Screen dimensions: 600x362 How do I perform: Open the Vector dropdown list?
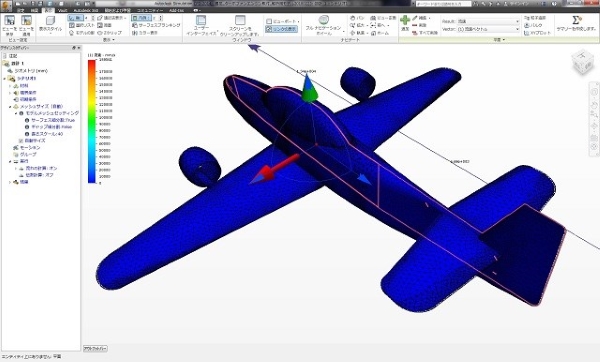489,29
